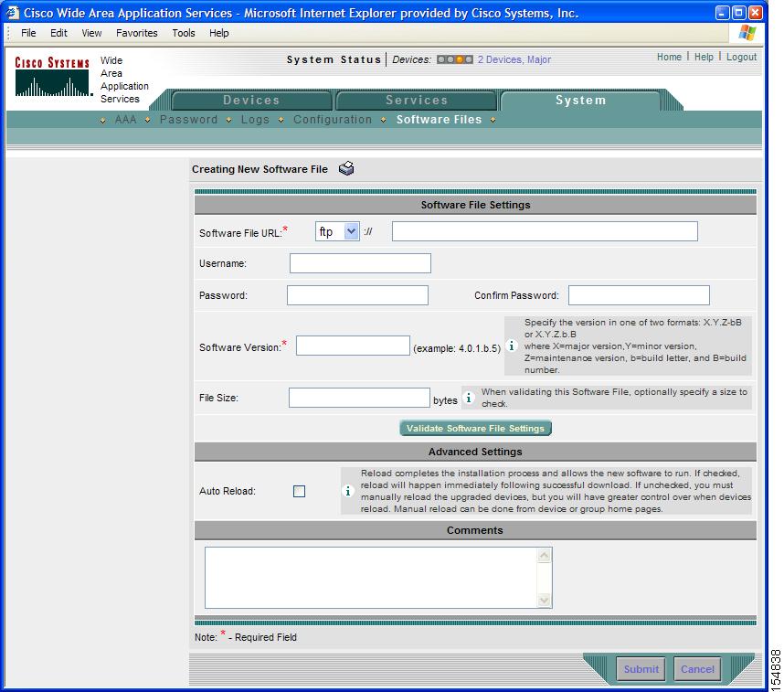The image size is (784, 692).
Task: Click the Cisco Systems logo
Action: pos(52,77)
